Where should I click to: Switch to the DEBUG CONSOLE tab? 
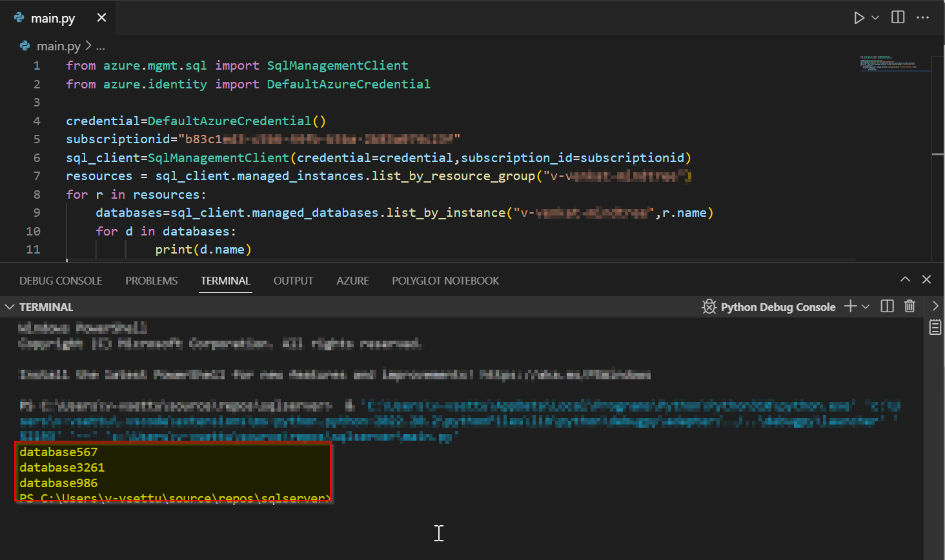coord(61,281)
